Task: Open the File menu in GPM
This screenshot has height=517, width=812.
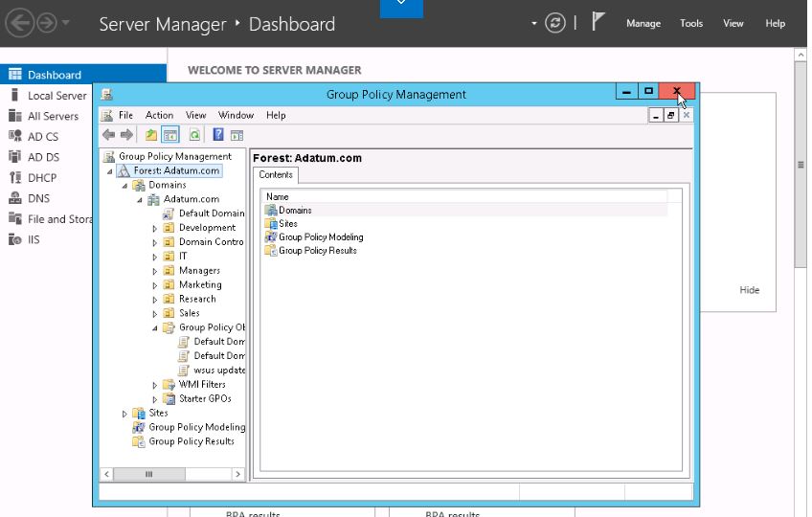Action: pos(125,115)
